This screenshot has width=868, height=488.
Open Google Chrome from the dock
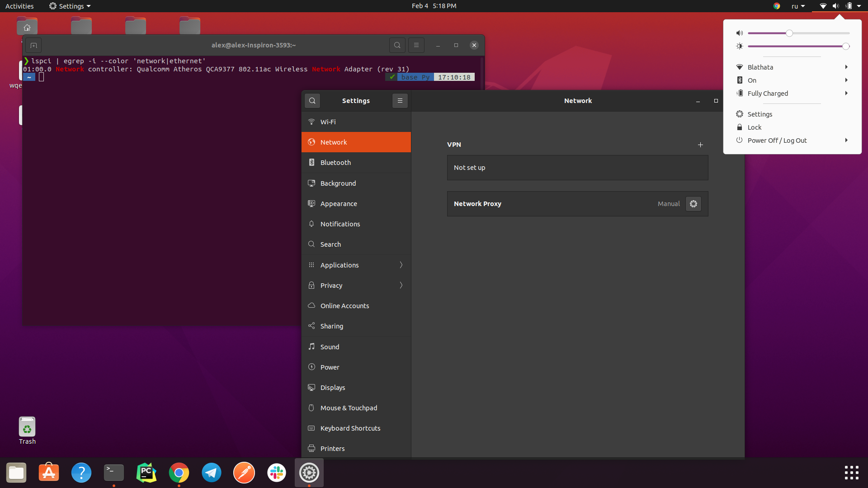(179, 473)
